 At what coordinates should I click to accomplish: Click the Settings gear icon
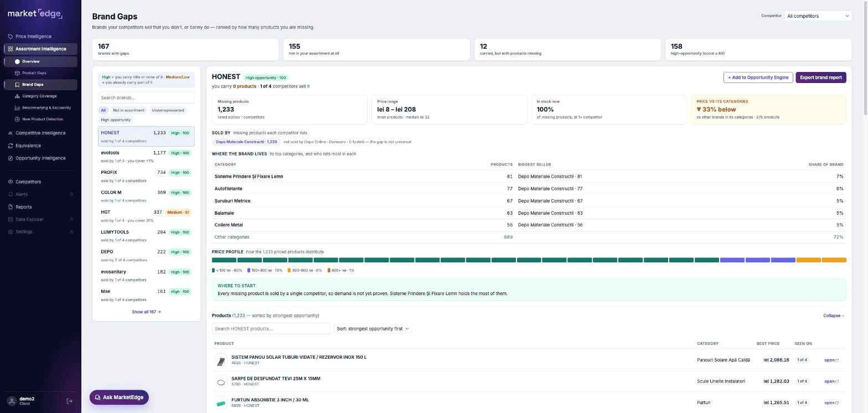click(x=11, y=232)
